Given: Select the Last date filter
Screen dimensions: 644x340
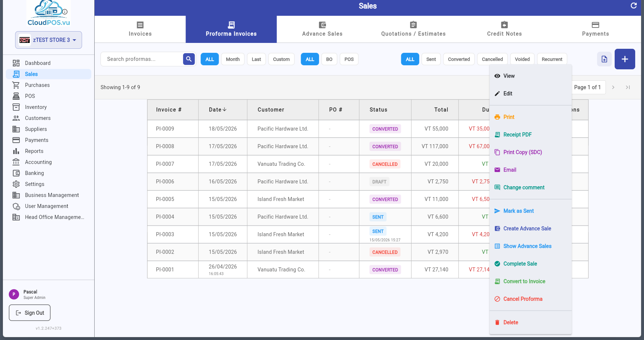Looking at the screenshot, I should (256, 59).
